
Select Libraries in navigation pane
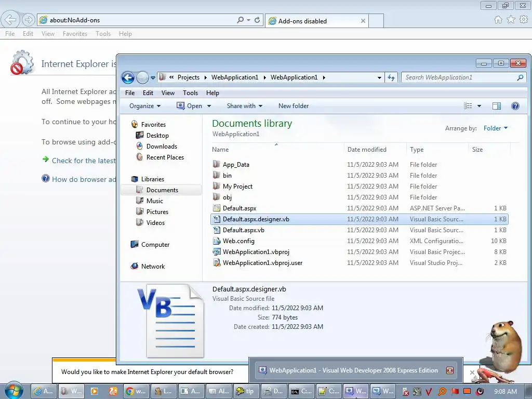152,179
